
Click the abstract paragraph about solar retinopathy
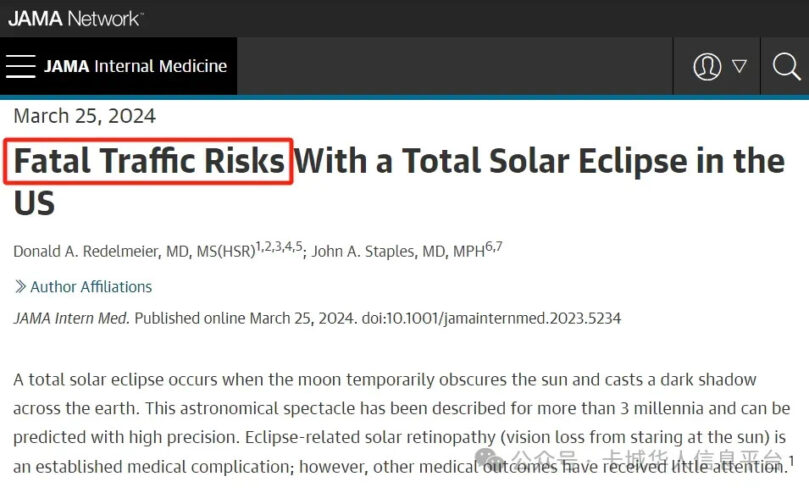tap(403, 423)
